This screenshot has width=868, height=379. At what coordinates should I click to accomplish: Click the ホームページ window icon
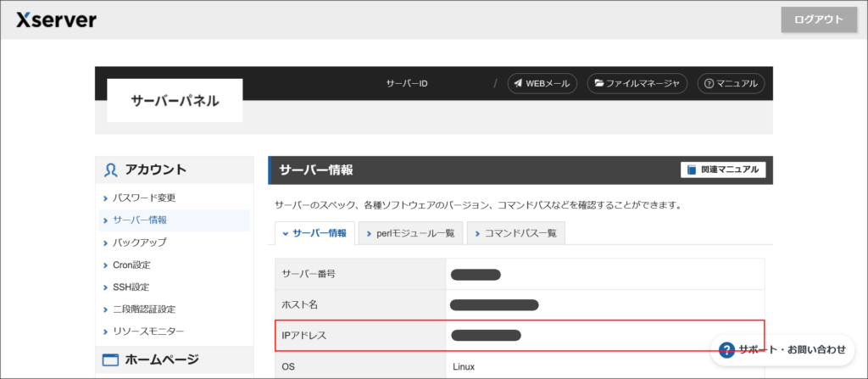[x=110, y=360]
